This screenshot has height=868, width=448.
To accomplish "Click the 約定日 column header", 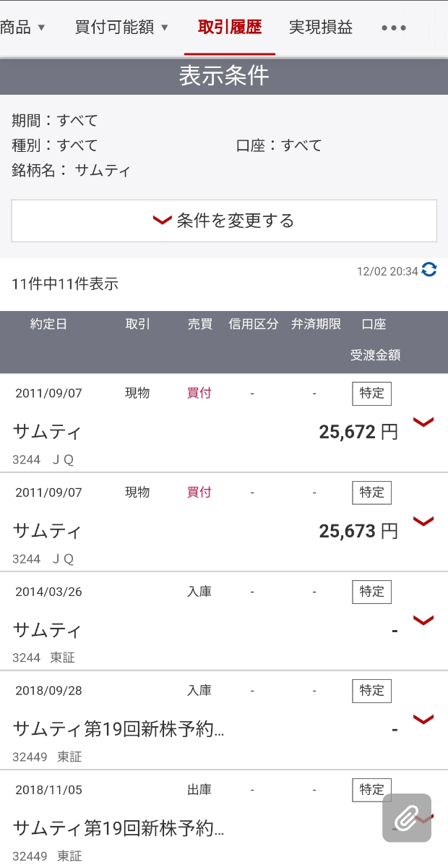I will (x=48, y=324).
